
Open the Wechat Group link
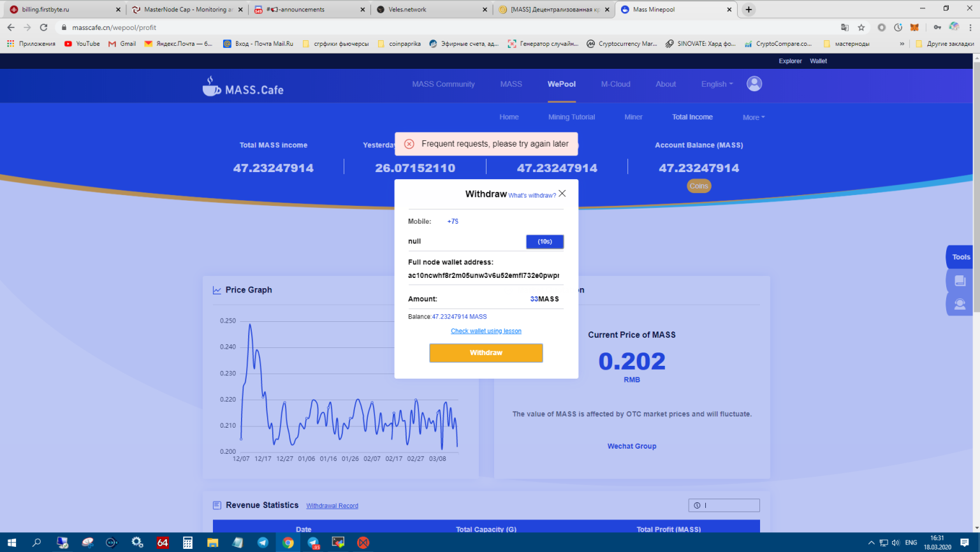tap(632, 446)
